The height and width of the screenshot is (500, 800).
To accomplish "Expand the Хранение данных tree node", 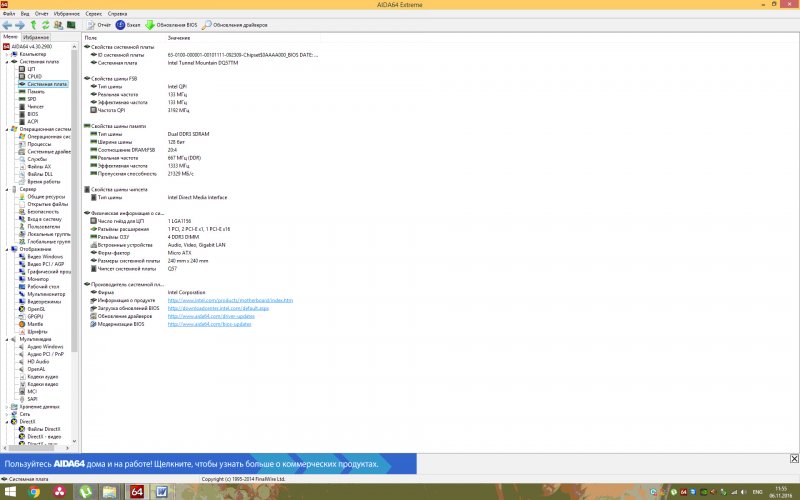I will tap(7, 407).
